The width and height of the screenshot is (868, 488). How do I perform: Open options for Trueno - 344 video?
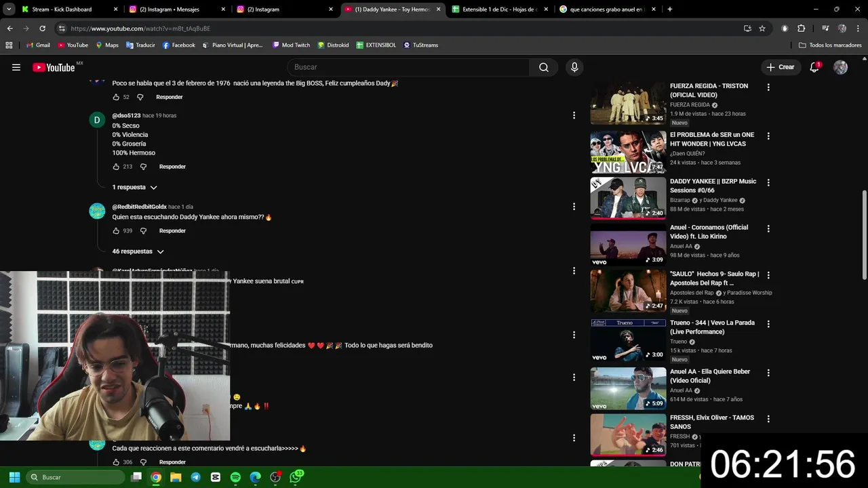coord(768,324)
